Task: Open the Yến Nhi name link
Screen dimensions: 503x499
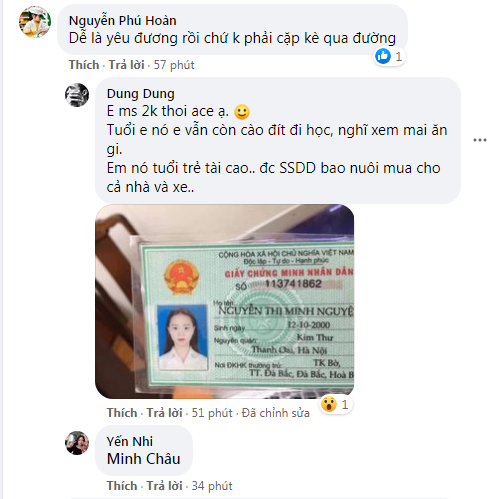Action: (130, 441)
